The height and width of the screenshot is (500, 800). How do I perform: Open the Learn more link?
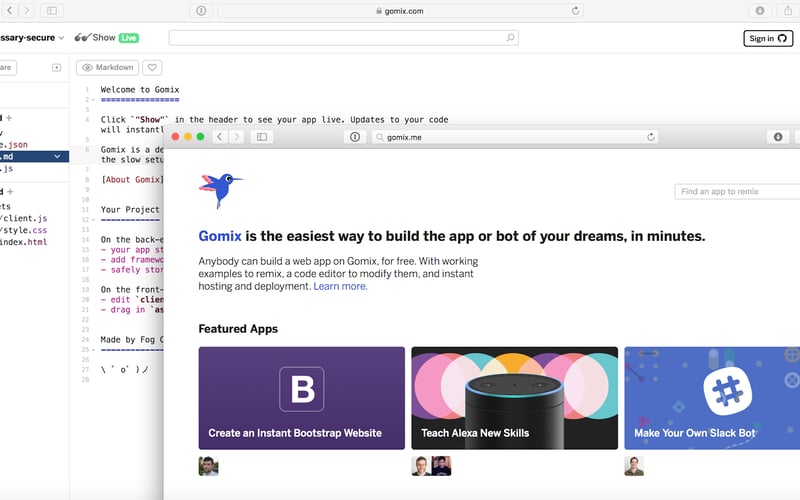(x=340, y=286)
